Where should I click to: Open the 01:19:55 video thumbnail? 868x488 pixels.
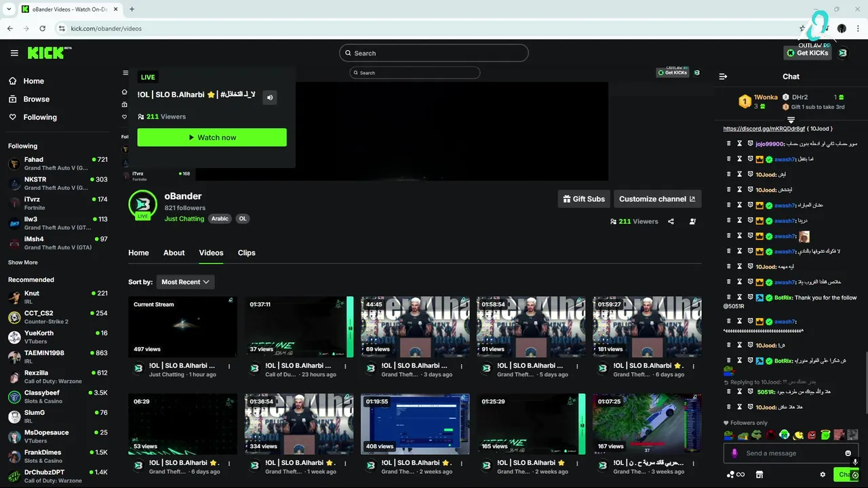coord(415,424)
